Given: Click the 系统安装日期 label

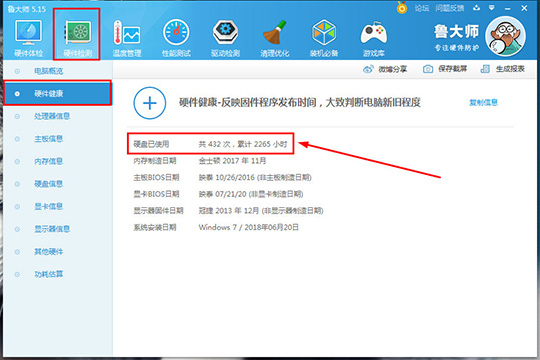Looking at the screenshot, I should pos(155,227).
